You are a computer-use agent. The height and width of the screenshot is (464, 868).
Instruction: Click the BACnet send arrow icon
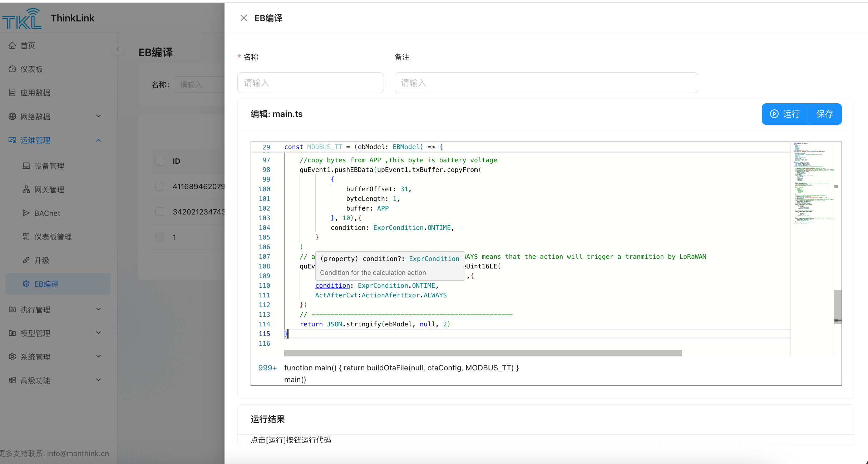click(x=26, y=213)
